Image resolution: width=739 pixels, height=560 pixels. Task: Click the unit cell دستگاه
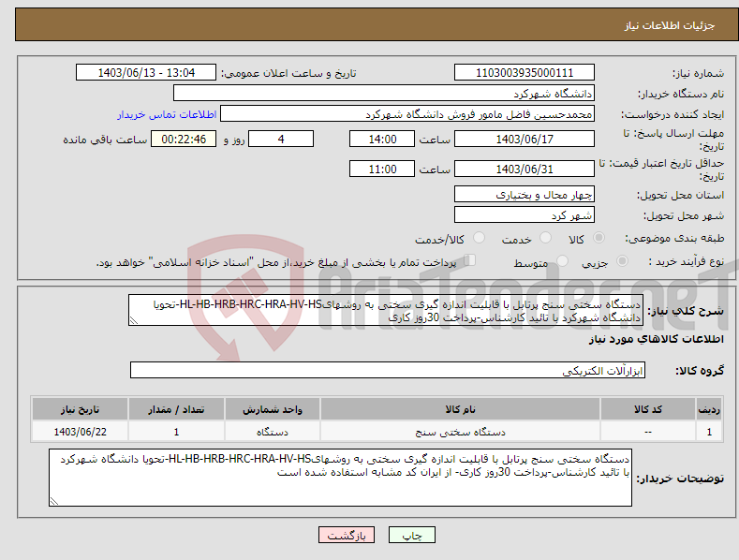tap(273, 432)
